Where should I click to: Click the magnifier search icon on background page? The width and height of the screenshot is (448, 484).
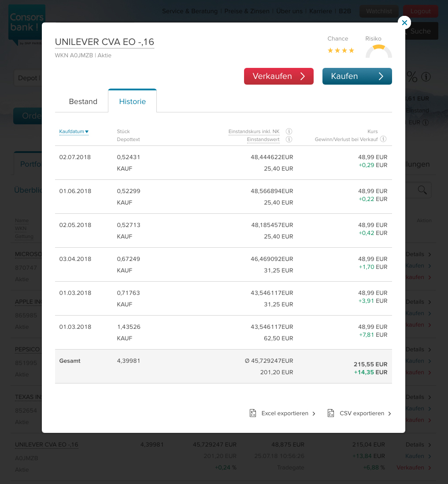coord(422,190)
